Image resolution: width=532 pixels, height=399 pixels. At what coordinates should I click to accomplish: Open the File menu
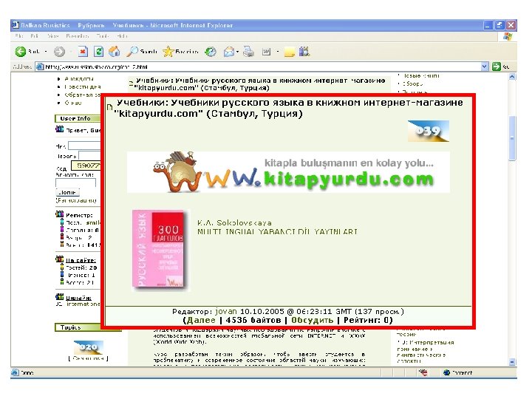18,35
